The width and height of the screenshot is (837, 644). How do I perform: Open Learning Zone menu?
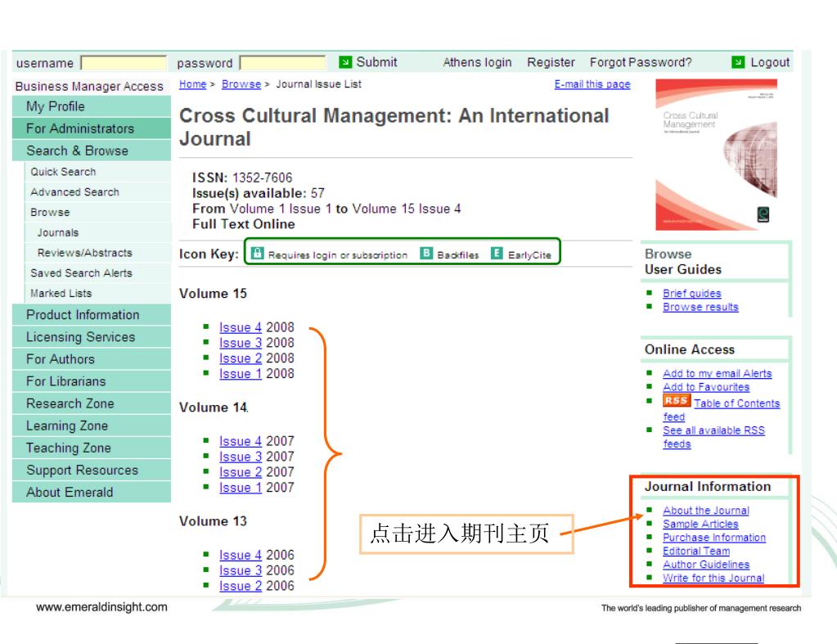tap(92, 426)
